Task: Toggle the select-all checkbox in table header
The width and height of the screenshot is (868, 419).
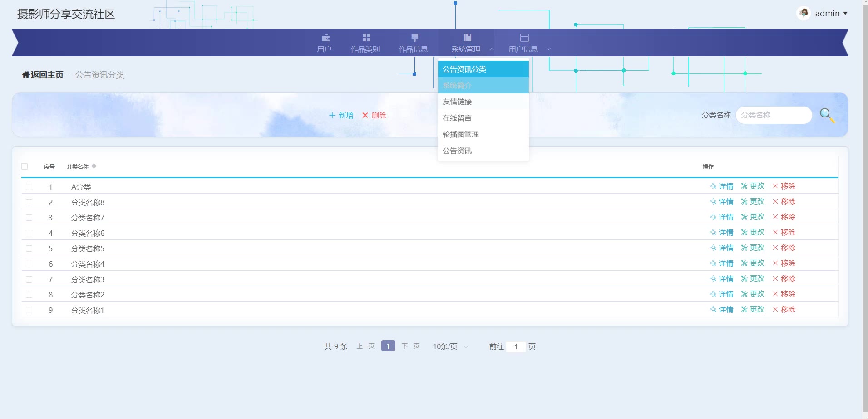Action: (x=25, y=166)
